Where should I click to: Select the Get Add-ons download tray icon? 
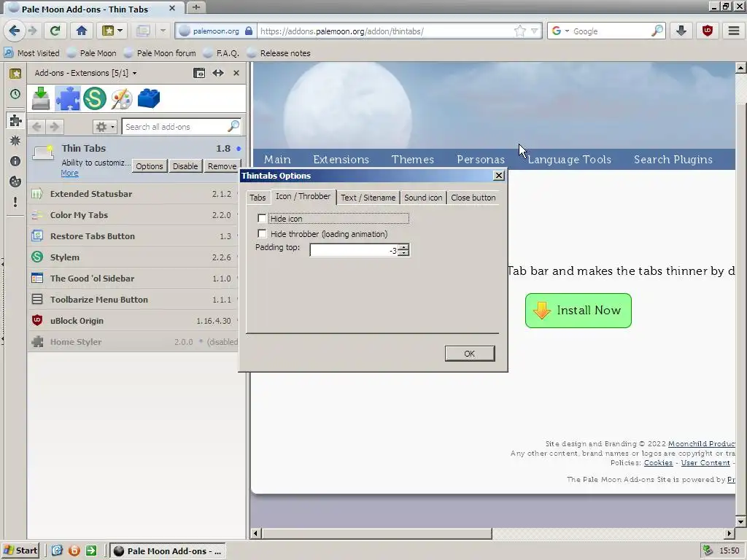(41, 98)
